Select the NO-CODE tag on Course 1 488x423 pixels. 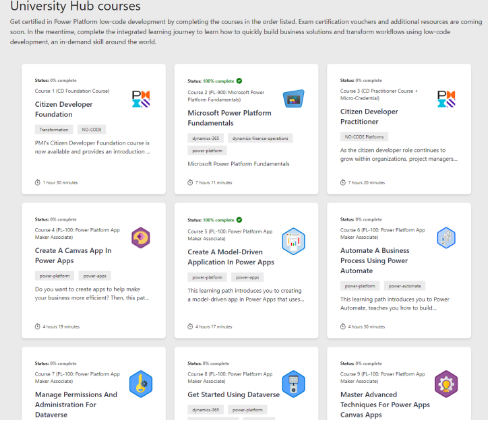click(x=92, y=129)
